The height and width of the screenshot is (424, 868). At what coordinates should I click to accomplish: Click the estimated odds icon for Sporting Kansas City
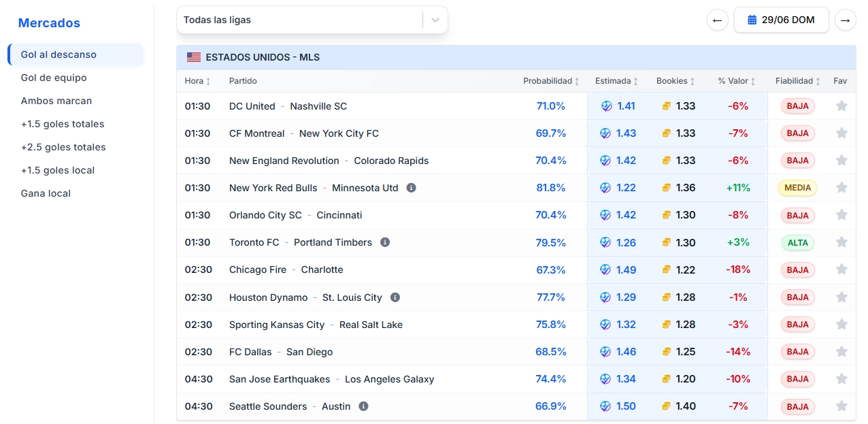point(605,325)
